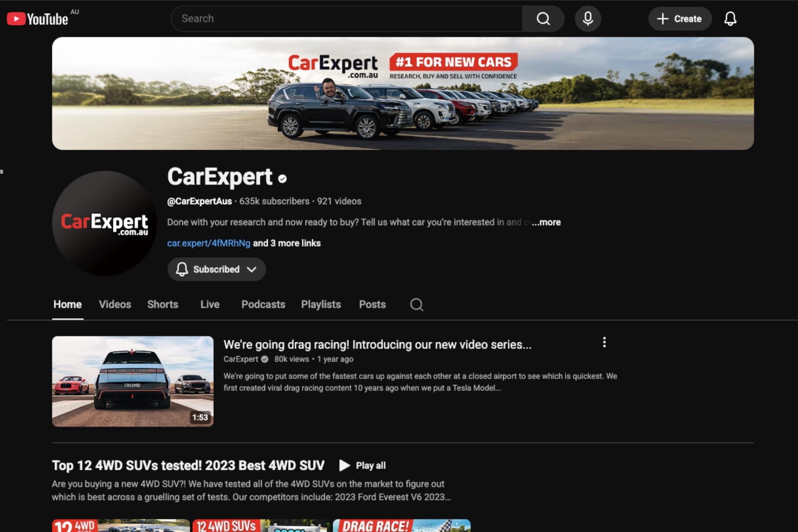Click the YouTube home logo
Viewport: 798px width, 532px height.
(x=38, y=19)
